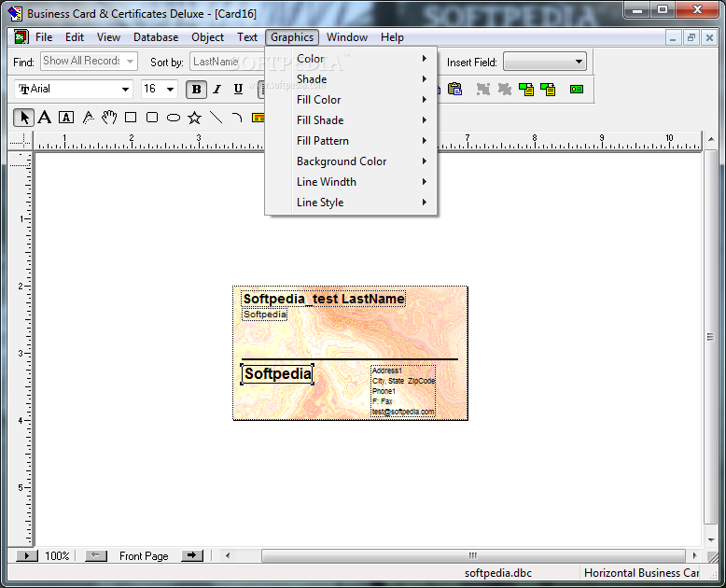
Task: Select the small 'Softpedia' text under name
Action: (265, 315)
